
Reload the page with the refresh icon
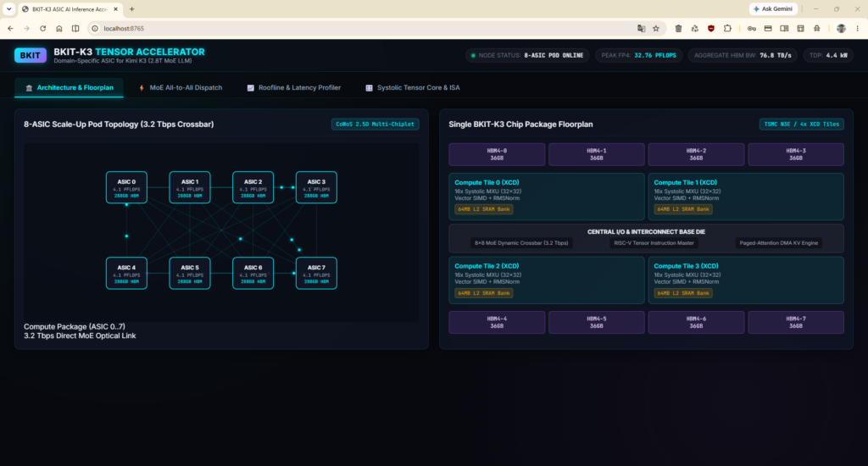[42, 28]
